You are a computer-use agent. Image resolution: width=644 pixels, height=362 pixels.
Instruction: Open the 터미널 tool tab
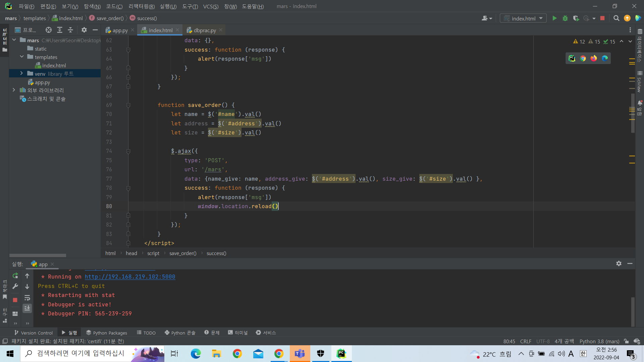click(238, 333)
